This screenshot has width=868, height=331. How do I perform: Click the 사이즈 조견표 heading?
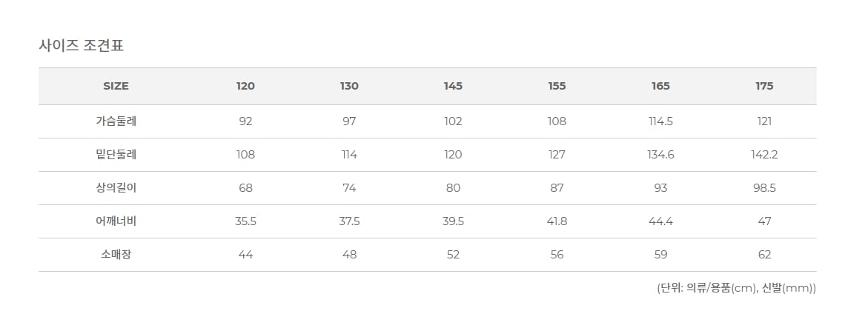coord(82,45)
